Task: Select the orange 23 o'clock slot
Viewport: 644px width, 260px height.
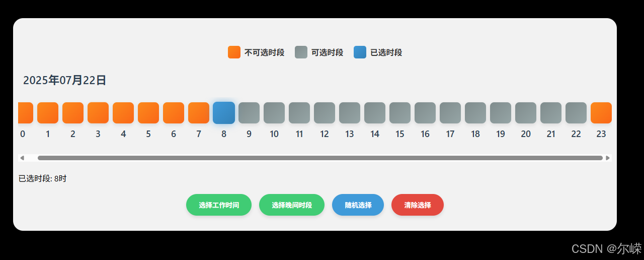Action: point(601,113)
